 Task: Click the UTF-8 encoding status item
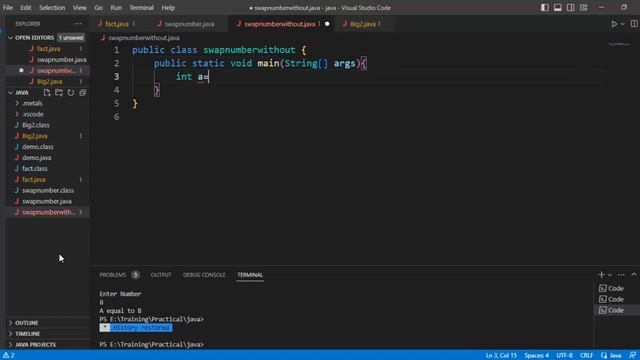(564, 356)
